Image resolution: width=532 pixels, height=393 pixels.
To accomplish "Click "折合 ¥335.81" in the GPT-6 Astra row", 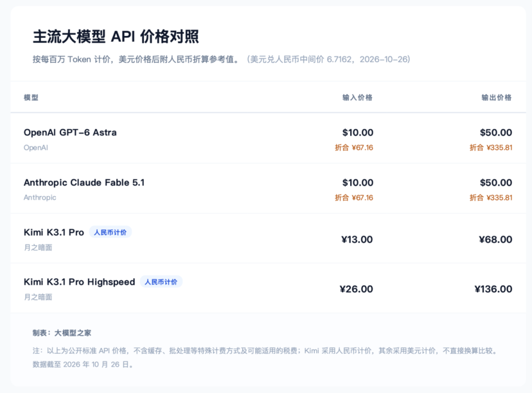I will (491, 148).
